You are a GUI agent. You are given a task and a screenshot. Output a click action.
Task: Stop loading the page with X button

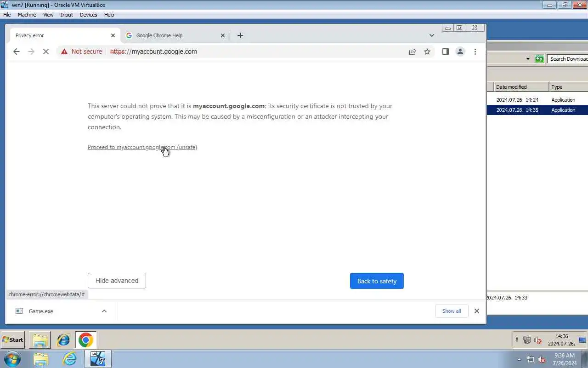point(46,52)
